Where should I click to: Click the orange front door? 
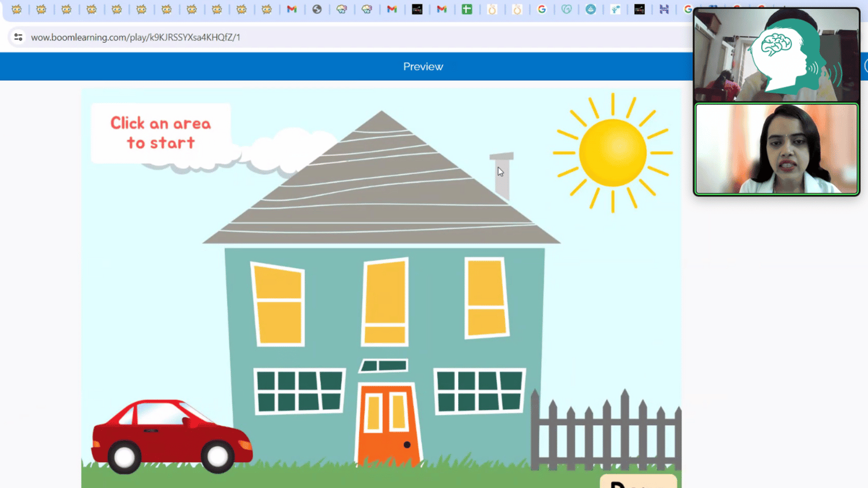(x=388, y=425)
